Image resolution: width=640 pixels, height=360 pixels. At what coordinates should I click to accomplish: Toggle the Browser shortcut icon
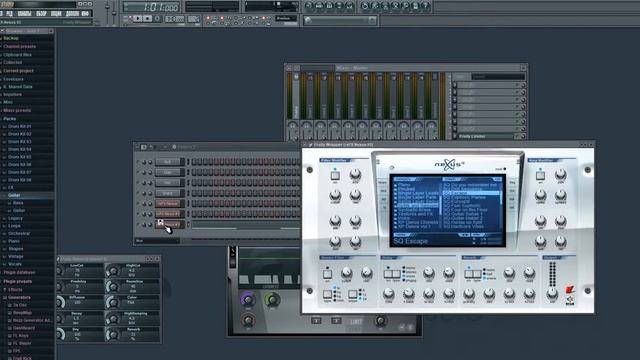[x=339, y=5]
